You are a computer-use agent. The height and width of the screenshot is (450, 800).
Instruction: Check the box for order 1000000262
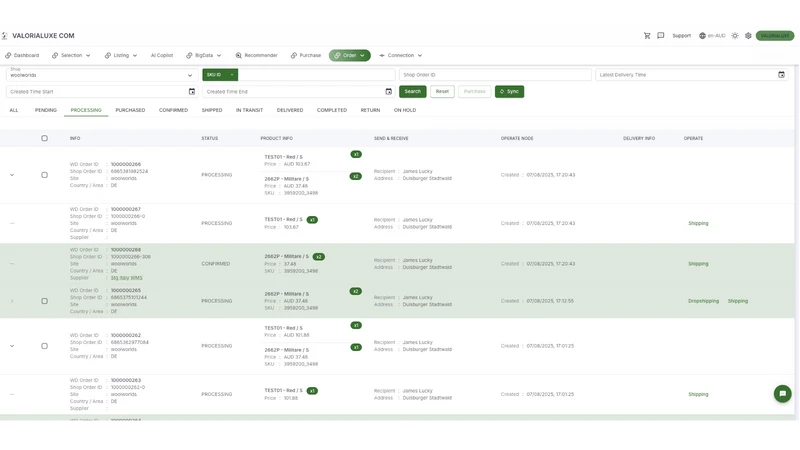click(x=44, y=346)
